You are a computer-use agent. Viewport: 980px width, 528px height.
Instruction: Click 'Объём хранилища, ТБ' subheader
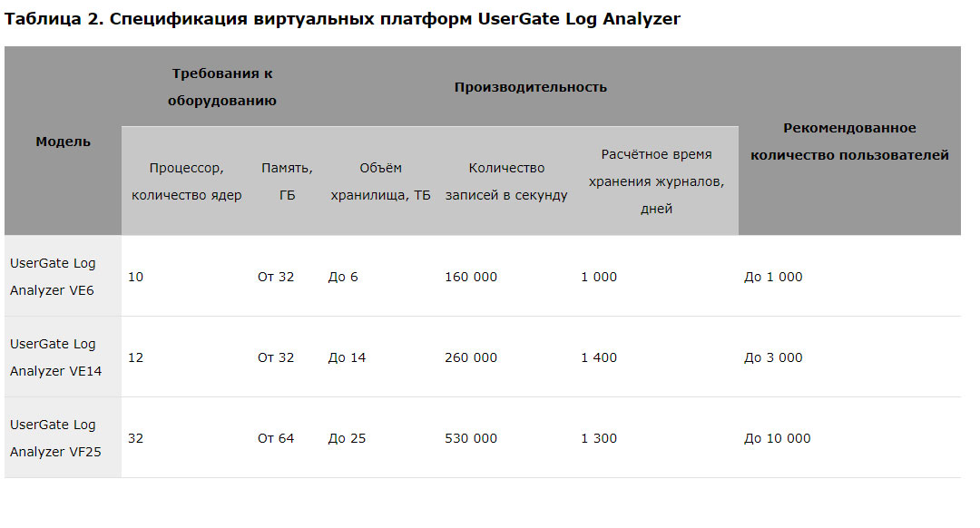pyautogui.click(x=380, y=181)
